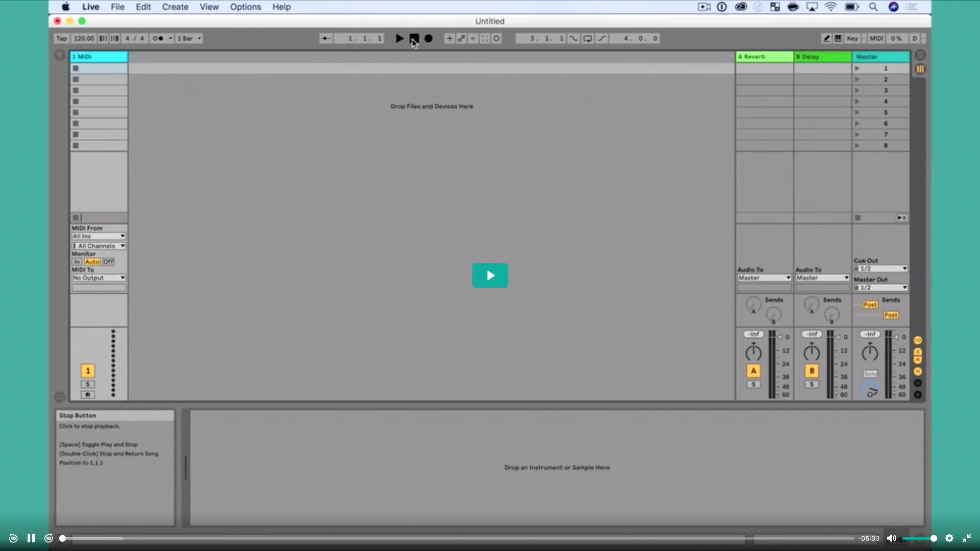
Task: Toggle Draw Mode pencil button
Action: 826,38
